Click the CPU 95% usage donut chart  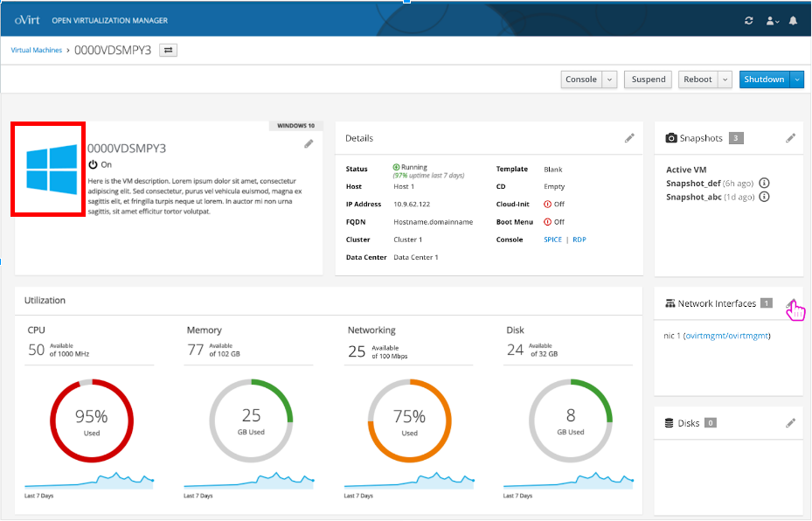click(91, 420)
